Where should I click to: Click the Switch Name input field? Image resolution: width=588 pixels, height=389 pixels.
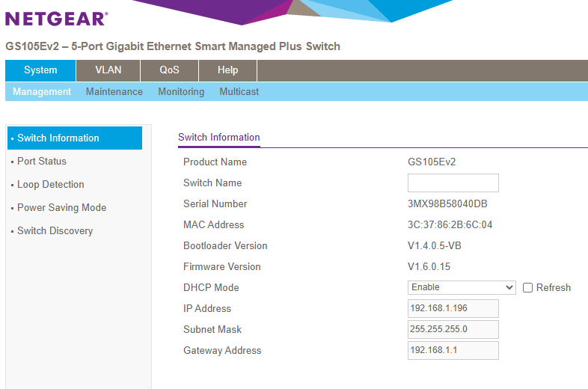(453, 183)
